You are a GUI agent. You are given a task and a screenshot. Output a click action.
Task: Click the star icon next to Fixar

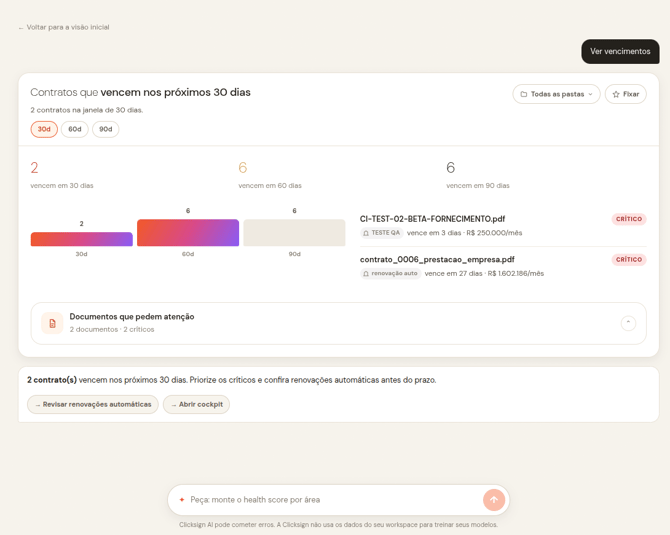(616, 94)
